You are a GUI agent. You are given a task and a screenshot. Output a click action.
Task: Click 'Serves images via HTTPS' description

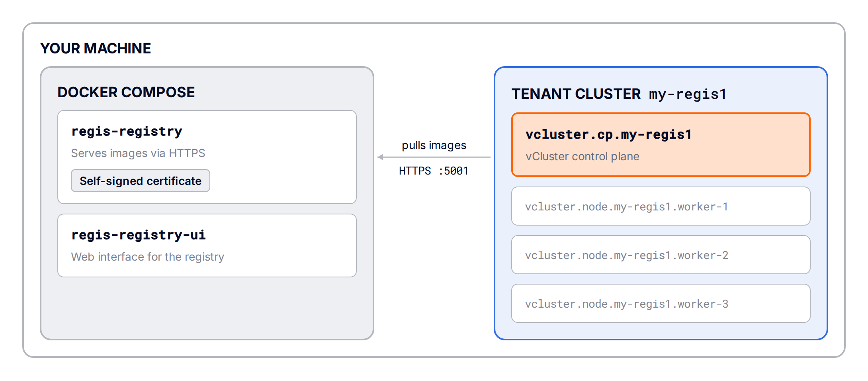click(x=138, y=153)
